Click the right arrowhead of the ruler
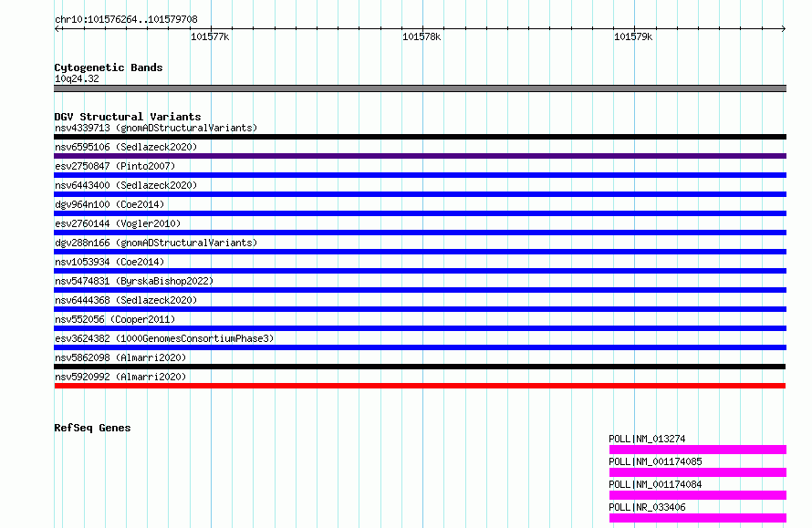Viewport: 812px width, 528px height. point(784,28)
